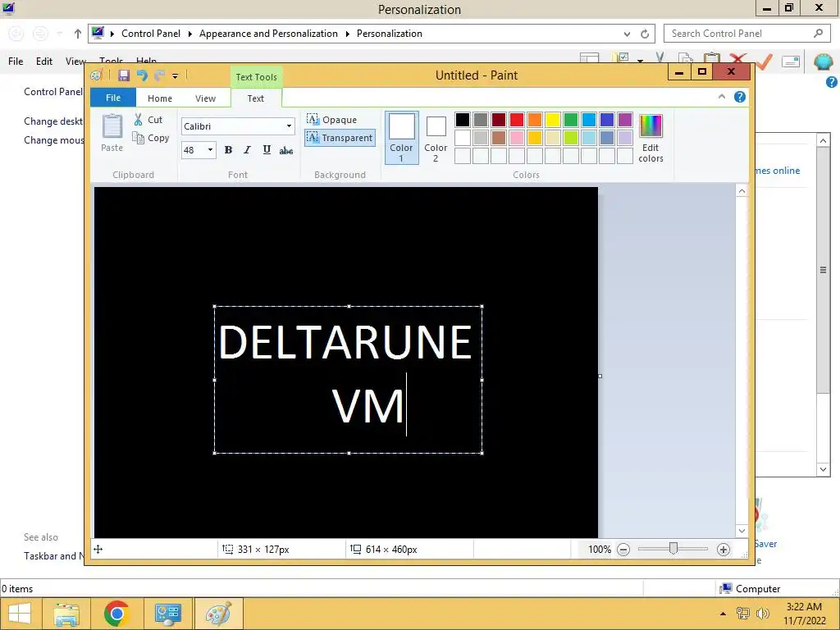The width and height of the screenshot is (840, 630).
Task: Pick the pink color swatch in second row
Action: (517, 138)
